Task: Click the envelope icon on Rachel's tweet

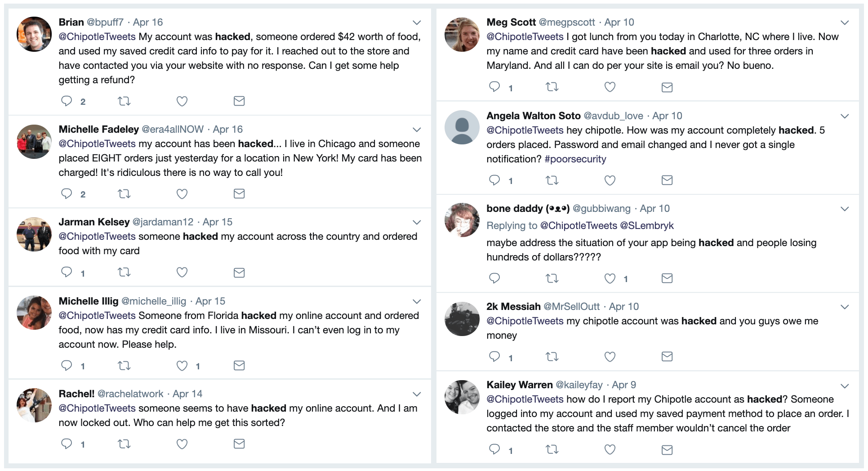Action: point(239,444)
